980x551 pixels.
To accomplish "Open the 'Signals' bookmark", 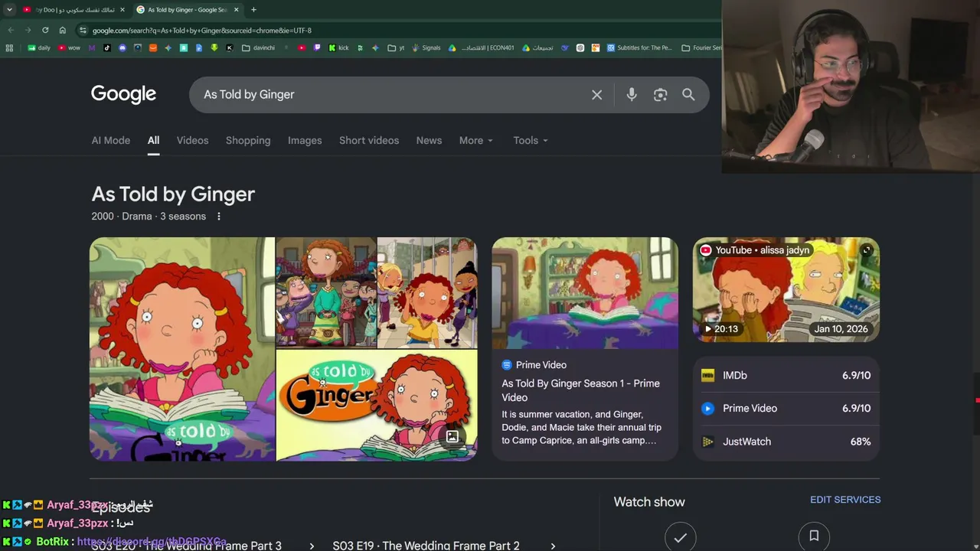I will coord(426,47).
